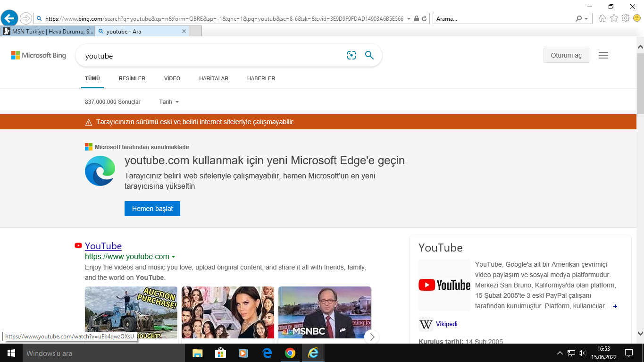
Task: Refresh the page with the reload icon
Action: click(424, 19)
